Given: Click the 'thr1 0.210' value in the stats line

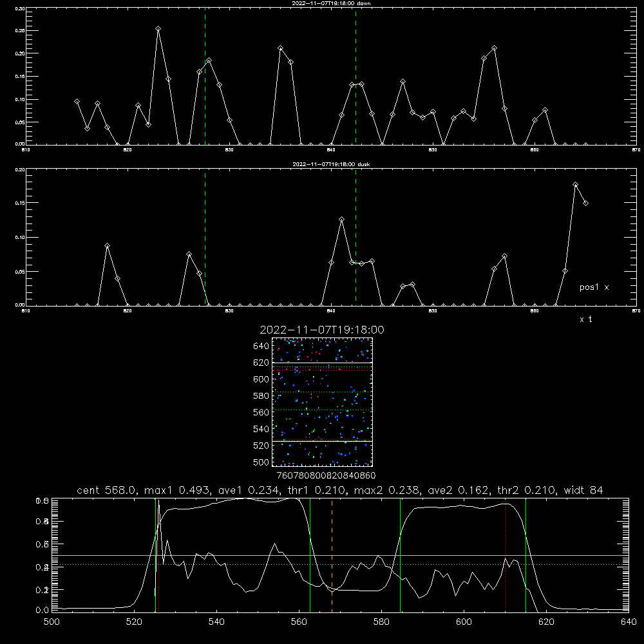Looking at the screenshot, I should 315,490.
